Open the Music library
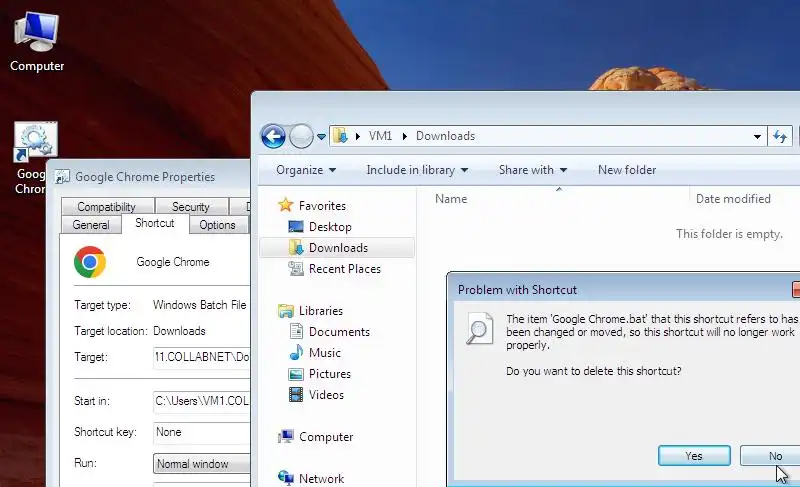800x487 pixels. 324,353
